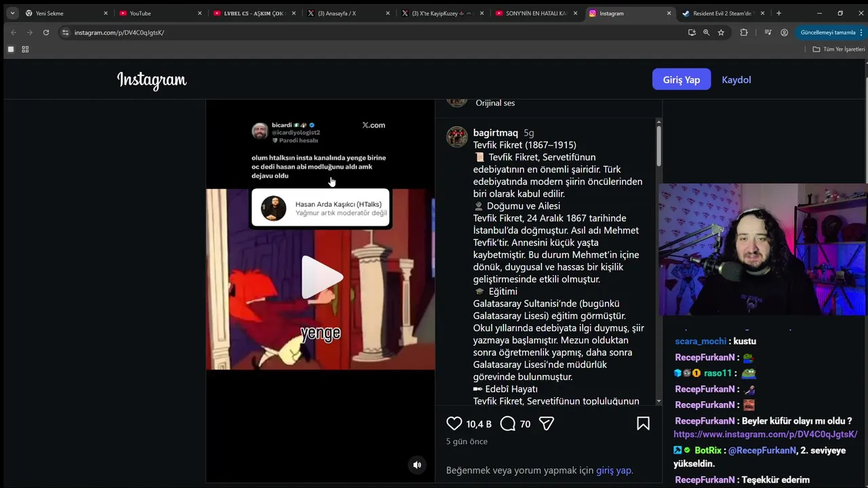Switch to the (3) Anasayfa / X tab

(349, 13)
